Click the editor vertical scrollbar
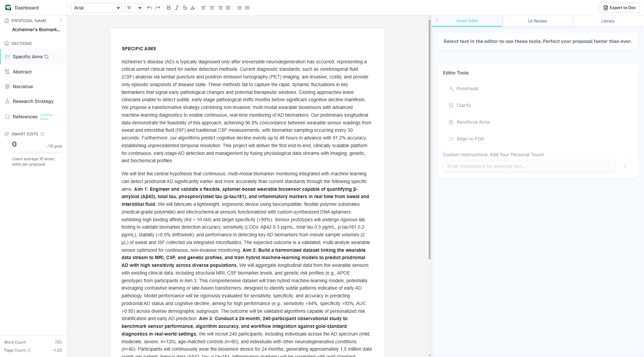The height and width of the screenshot is (357, 644). pos(429,139)
